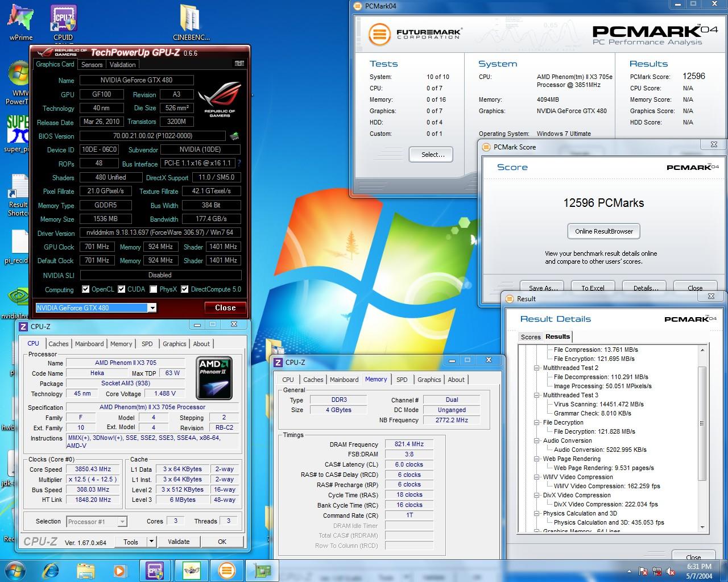This screenshot has width=728, height=582.
Task: Click the Online ResultBrowser button
Action: [603, 231]
